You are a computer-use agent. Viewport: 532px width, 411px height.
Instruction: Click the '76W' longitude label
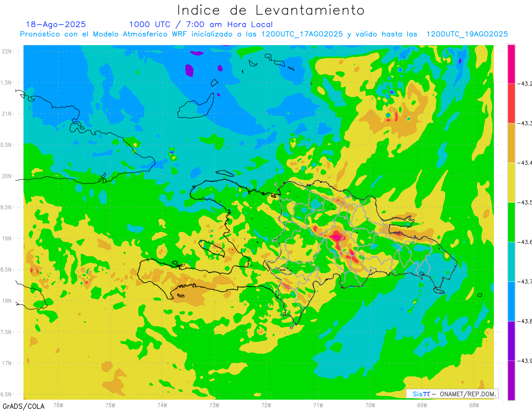point(58,404)
